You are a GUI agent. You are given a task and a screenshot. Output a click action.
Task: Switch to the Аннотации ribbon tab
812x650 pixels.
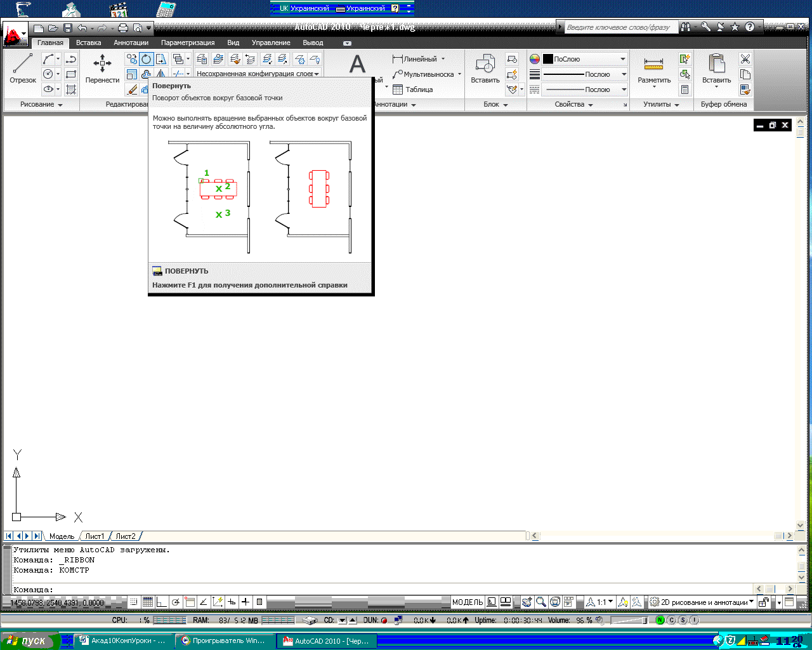(131, 43)
